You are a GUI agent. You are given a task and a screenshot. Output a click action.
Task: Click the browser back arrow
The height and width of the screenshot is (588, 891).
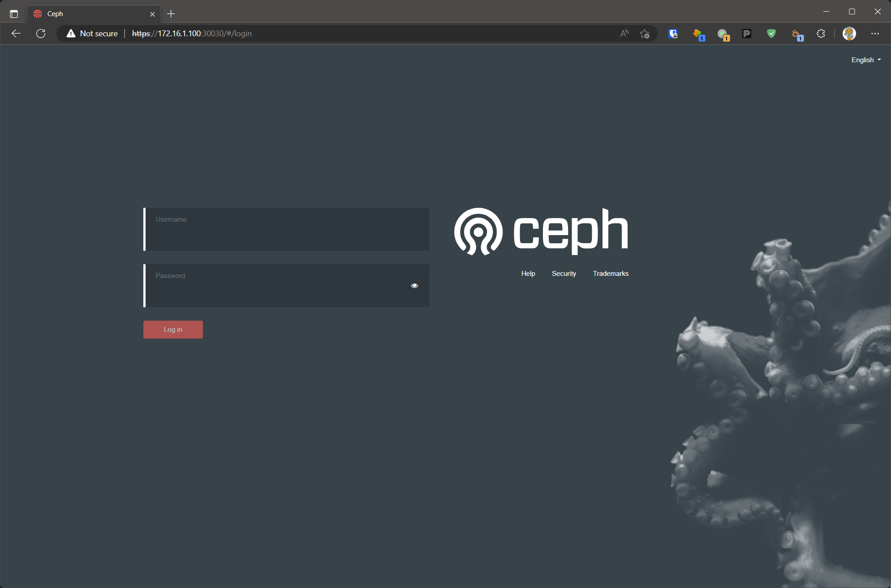pos(16,34)
